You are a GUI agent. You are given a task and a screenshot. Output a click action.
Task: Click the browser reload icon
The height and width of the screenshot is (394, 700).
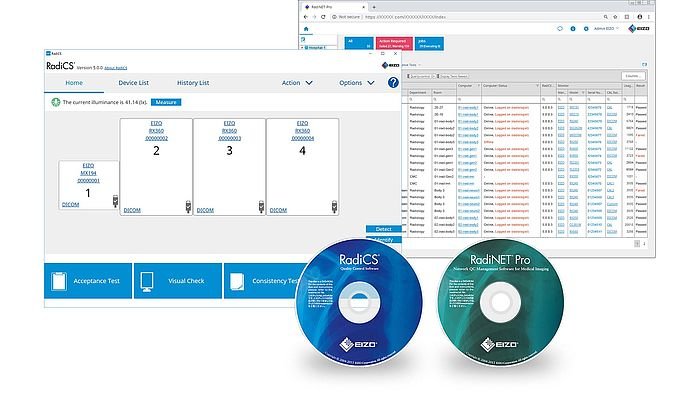point(323,17)
